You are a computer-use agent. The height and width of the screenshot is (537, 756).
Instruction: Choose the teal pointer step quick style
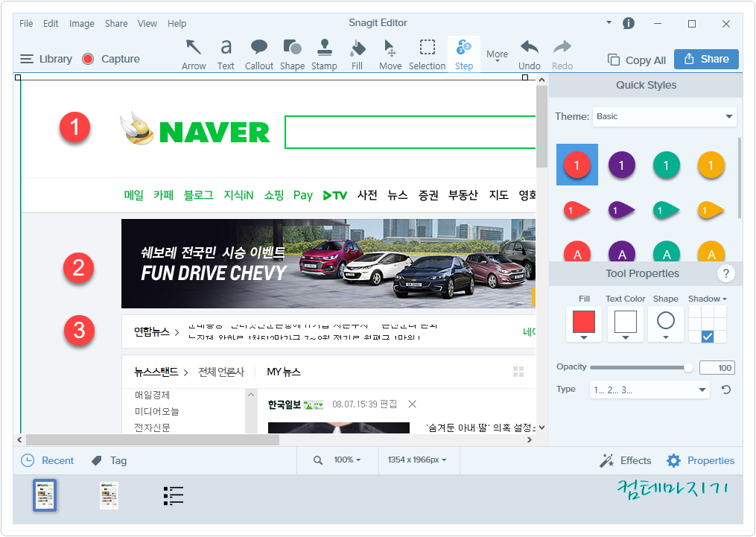pos(667,210)
